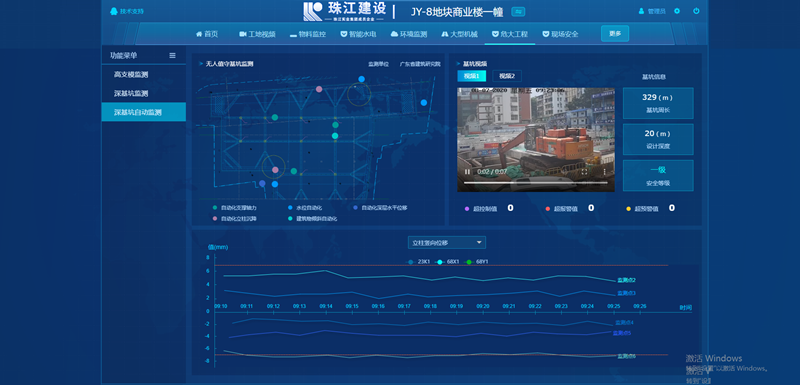Click the empty yellow circle on the map
The height and width of the screenshot is (385, 800).
coord(359,94)
